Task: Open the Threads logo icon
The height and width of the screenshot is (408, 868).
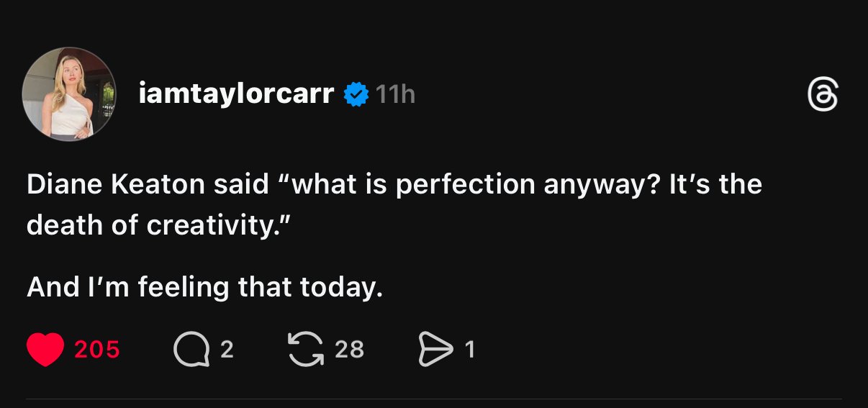Action: pos(823,95)
